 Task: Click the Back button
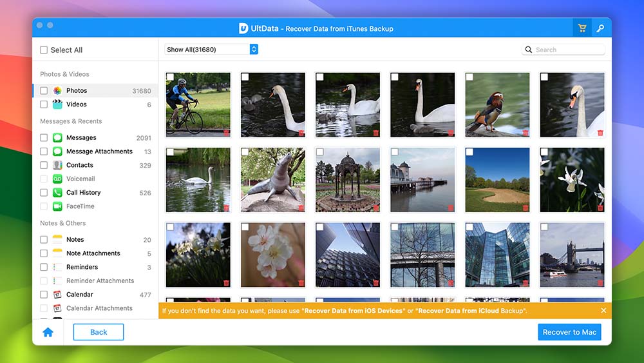pos(99,332)
